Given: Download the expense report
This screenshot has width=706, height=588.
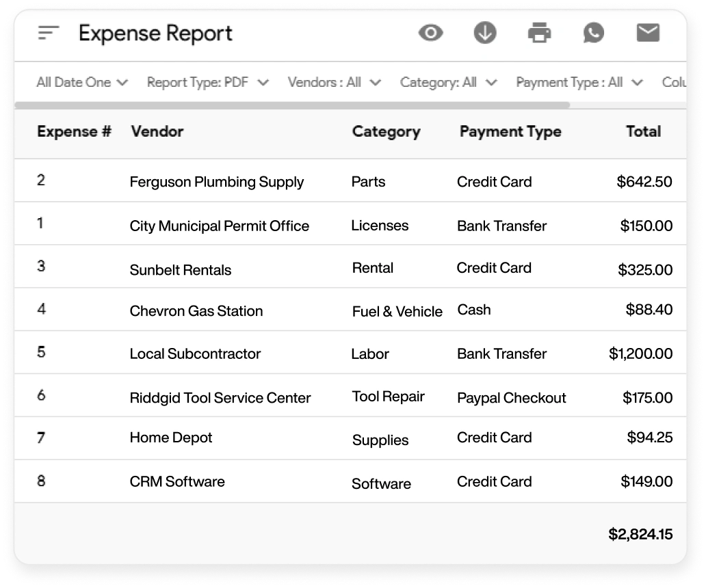Looking at the screenshot, I should point(485,33).
